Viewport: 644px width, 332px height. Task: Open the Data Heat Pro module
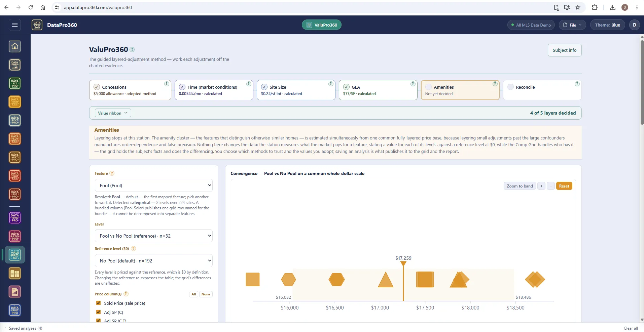point(15,176)
